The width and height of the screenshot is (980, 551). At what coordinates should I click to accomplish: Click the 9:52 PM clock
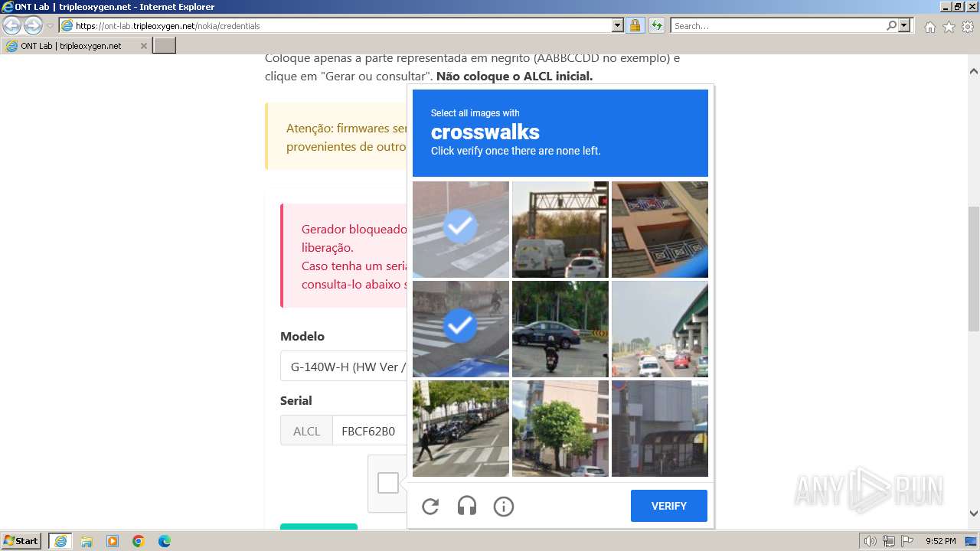pyautogui.click(x=941, y=541)
